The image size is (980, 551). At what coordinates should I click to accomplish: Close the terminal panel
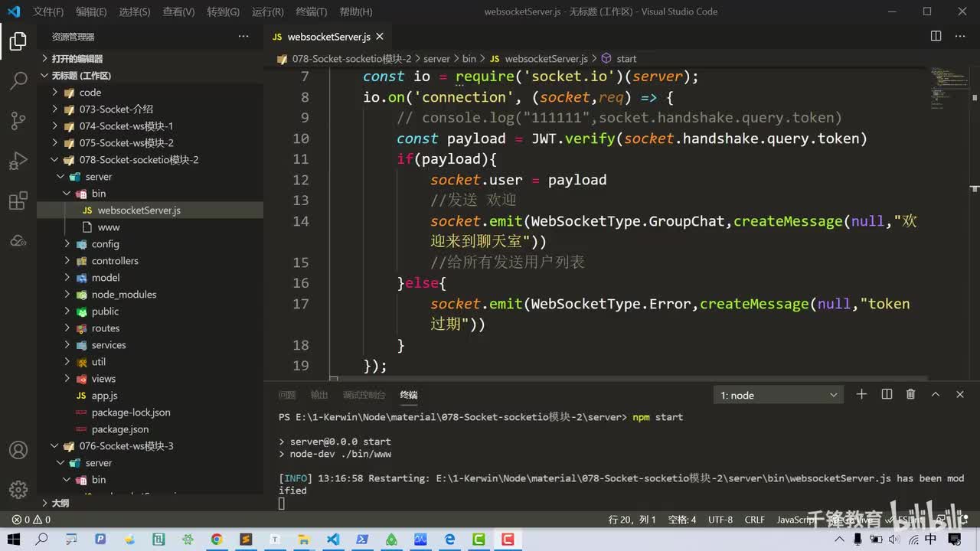[960, 394]
